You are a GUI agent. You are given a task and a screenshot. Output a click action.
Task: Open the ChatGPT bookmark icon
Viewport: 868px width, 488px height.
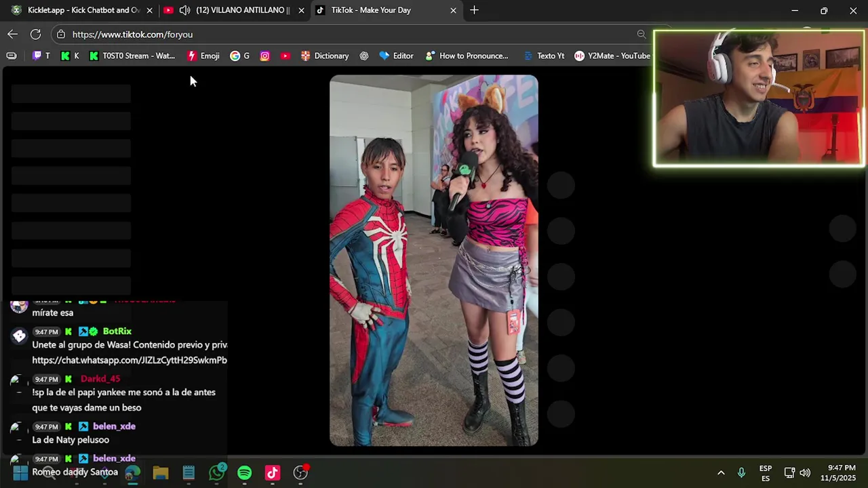click(x=364, y=56)
